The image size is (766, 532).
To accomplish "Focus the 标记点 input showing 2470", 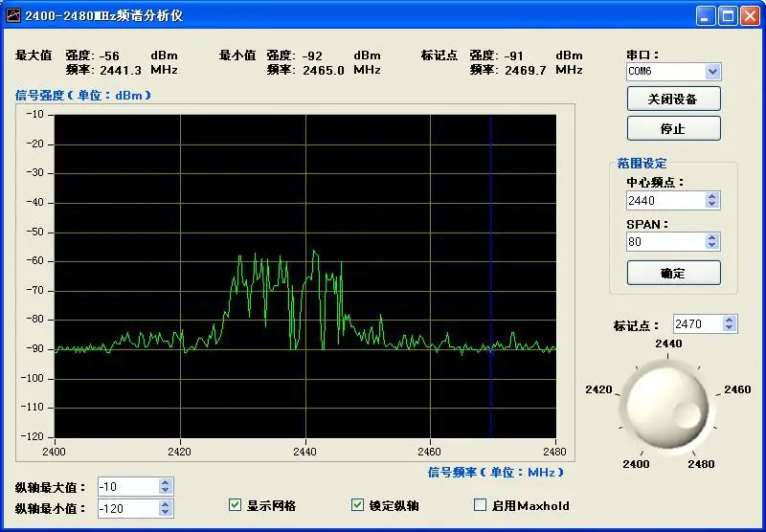I will click(x=698, y=324).
